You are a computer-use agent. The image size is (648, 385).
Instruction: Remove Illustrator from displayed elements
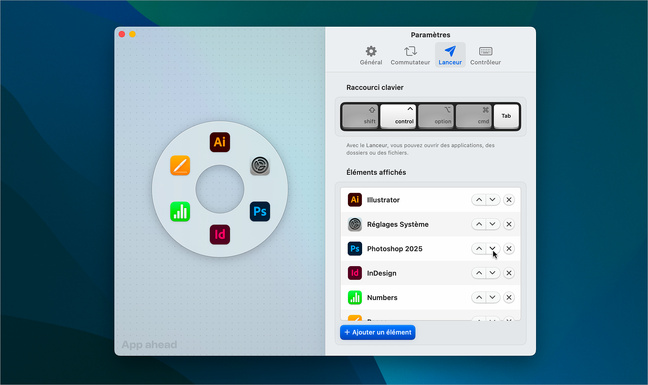(x=509, y=200)
